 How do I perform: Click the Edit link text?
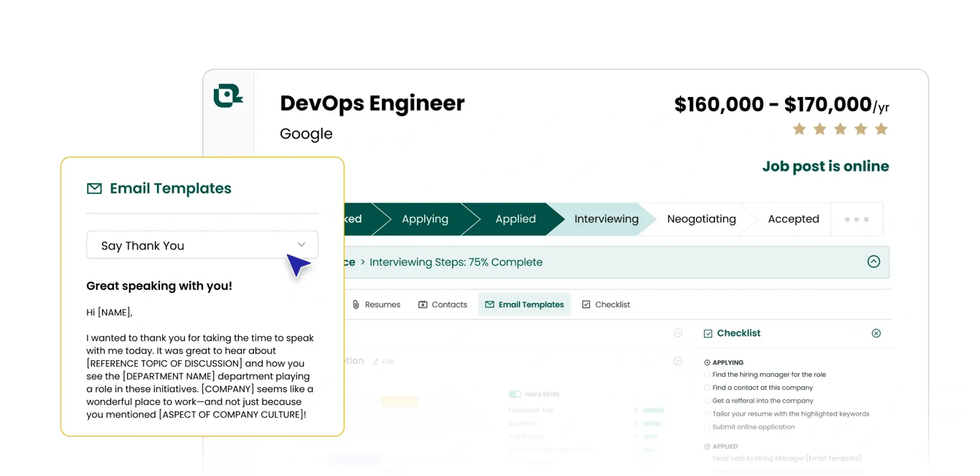pos(388,362)
